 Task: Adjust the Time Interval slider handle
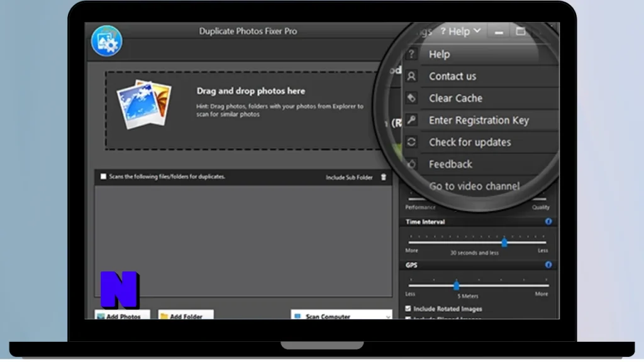pyautogui.click(x=504, y=243)
